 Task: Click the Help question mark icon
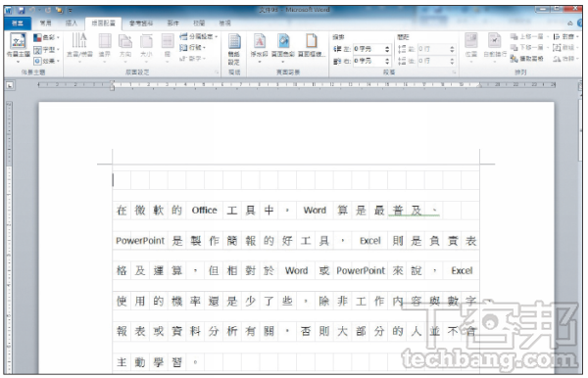point(580,24)
